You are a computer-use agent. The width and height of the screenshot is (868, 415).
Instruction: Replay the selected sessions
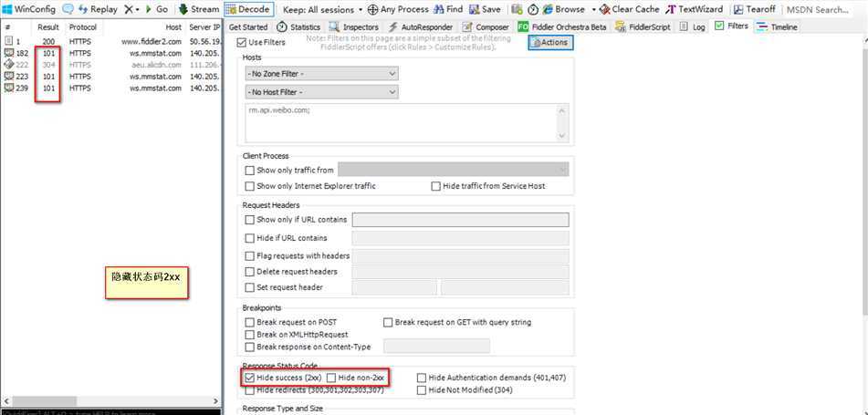pos(98,9)
